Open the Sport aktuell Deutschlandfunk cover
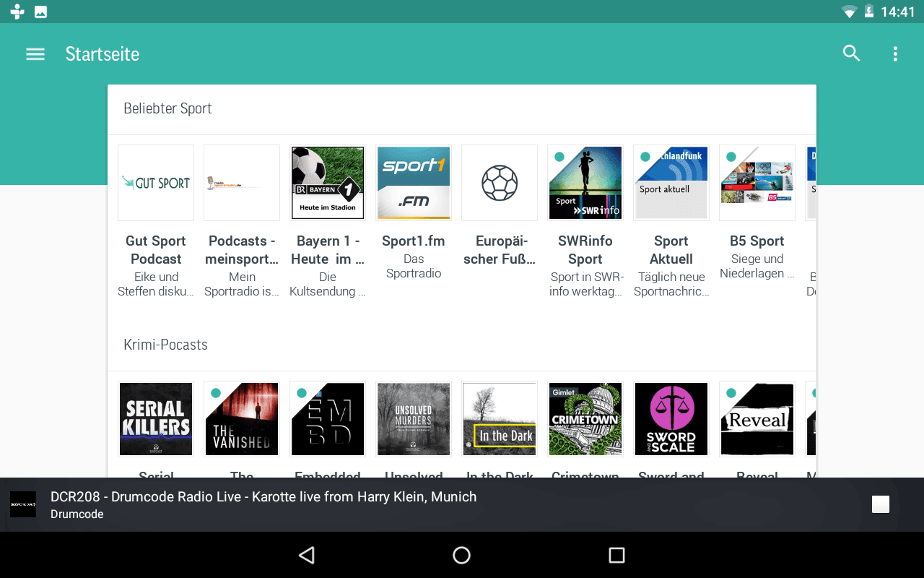 point(671,183)
